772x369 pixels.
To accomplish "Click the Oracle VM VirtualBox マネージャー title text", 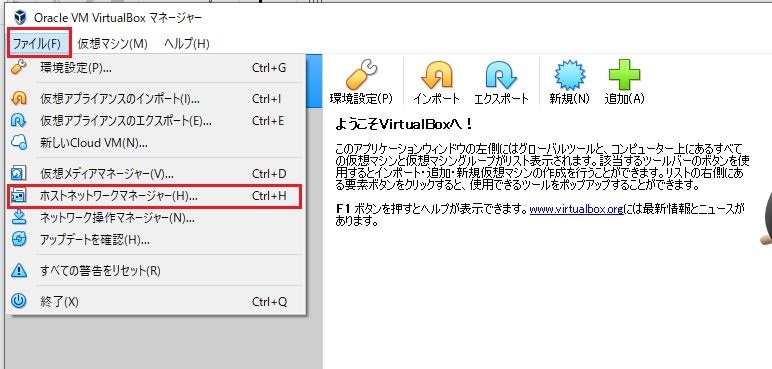I will 118,18.
